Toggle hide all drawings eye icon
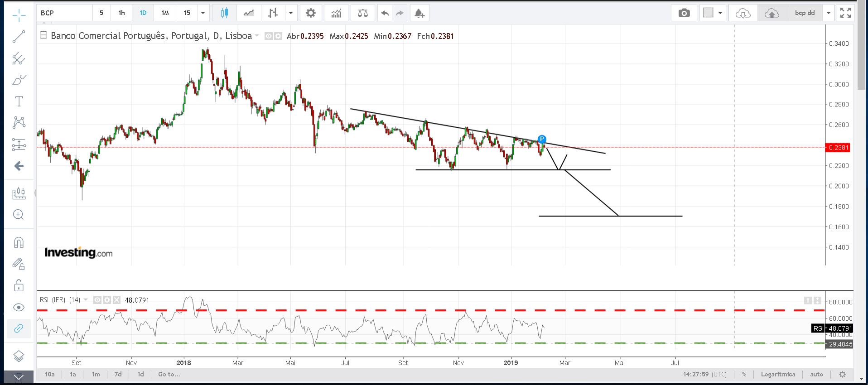 19,308
